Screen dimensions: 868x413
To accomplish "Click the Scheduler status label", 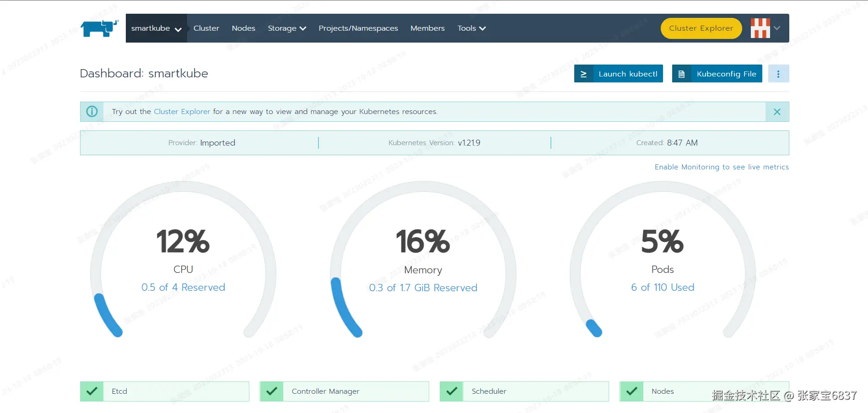I will coord(489,391).
